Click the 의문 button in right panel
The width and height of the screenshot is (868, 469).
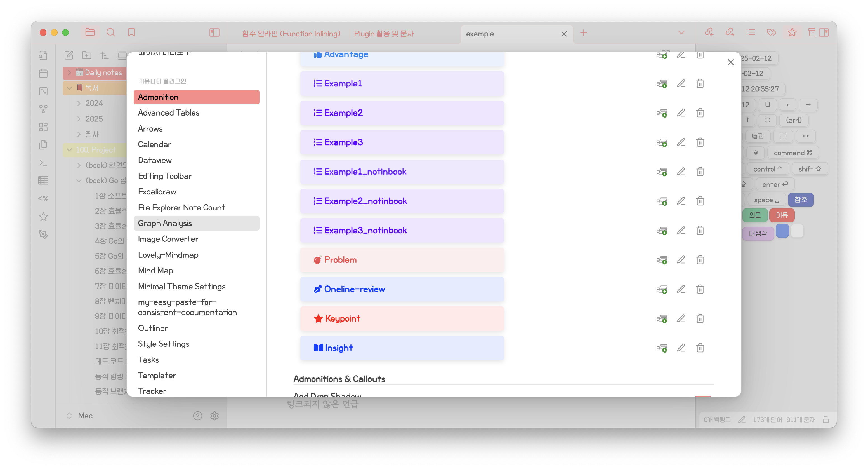(755, 215)
